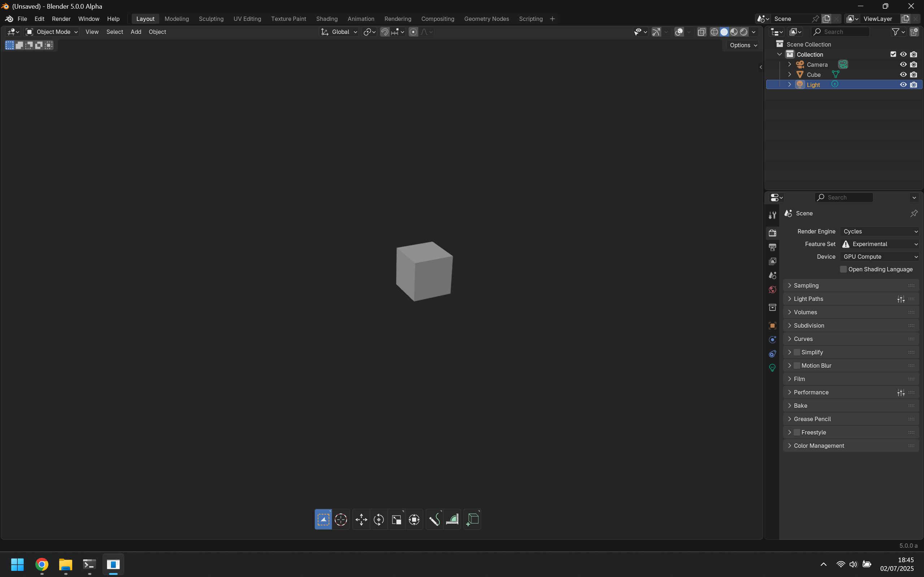
Task: Disable Camera in renders
Action: (913, 65)
